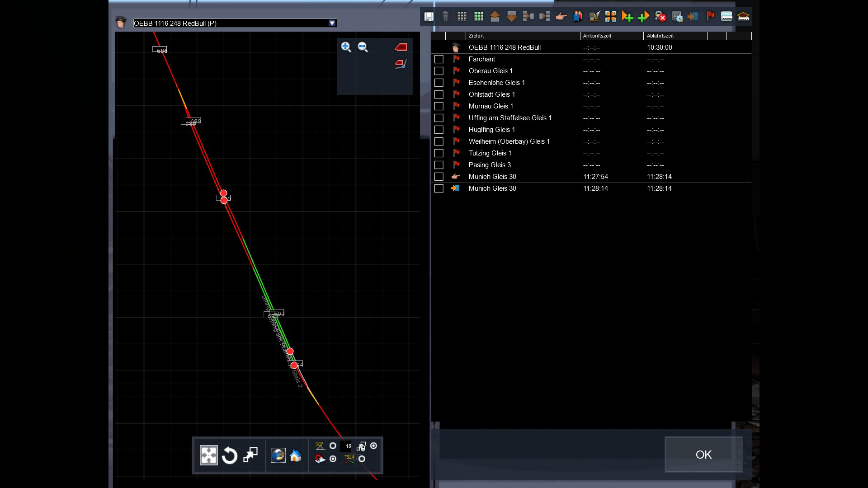The height and width of the screenshot is (488, 868).
Task: Click the pointing hand instruction icon
Action: point(561,17)
